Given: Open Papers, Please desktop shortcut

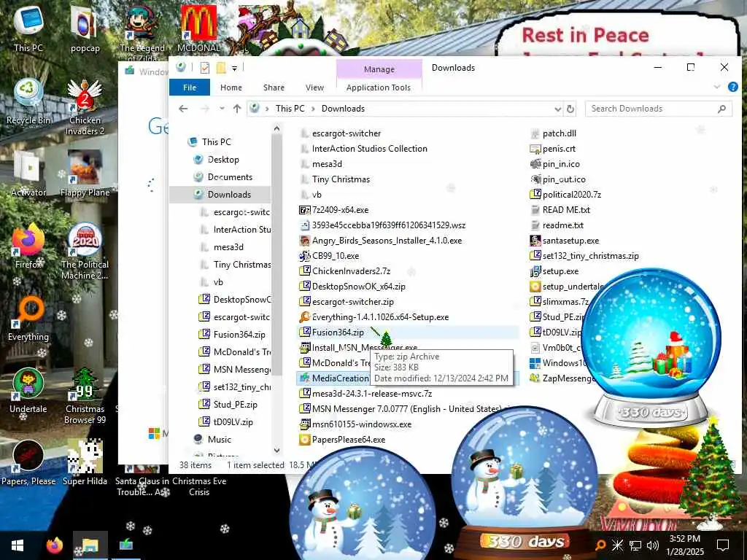Looking at the screenshot, I should (x=28, y=463).
